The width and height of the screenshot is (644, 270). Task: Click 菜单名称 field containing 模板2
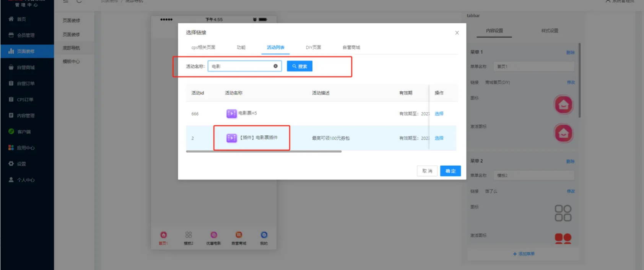point(534,176)
